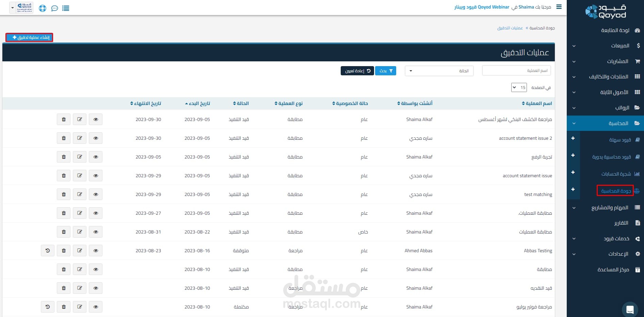Toggle the hamburger menu icon
The width and height of the screenshot is (644, 317).
tap(559, 7)
